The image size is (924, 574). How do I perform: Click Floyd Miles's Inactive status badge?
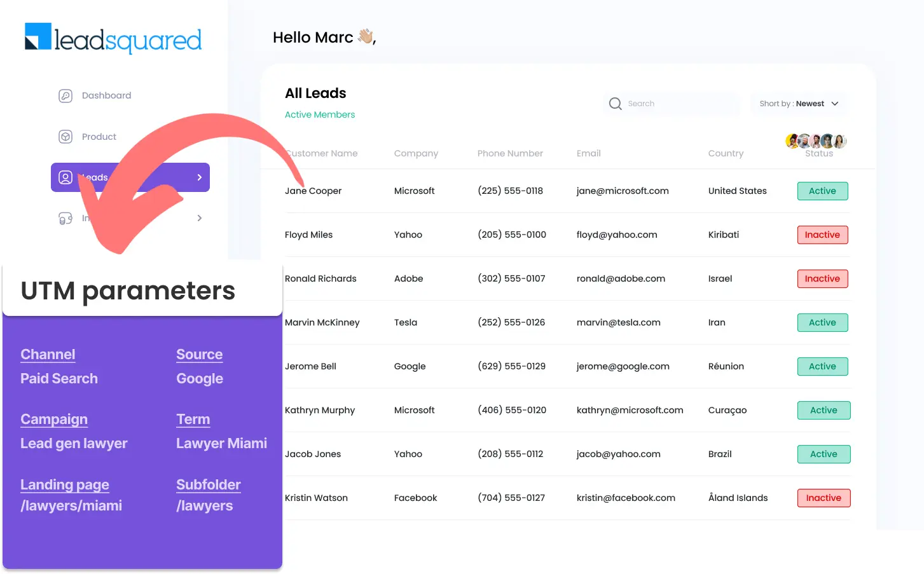click(x=822, y=235)
